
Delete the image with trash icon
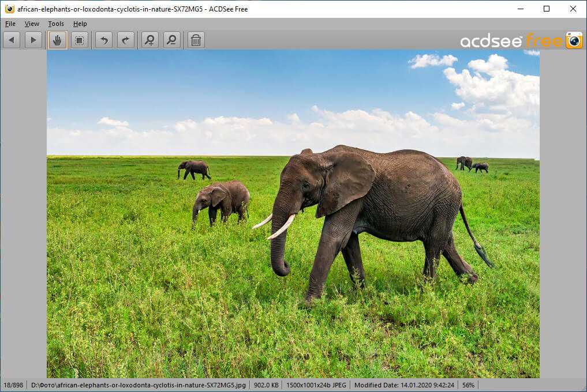point(196,40)
